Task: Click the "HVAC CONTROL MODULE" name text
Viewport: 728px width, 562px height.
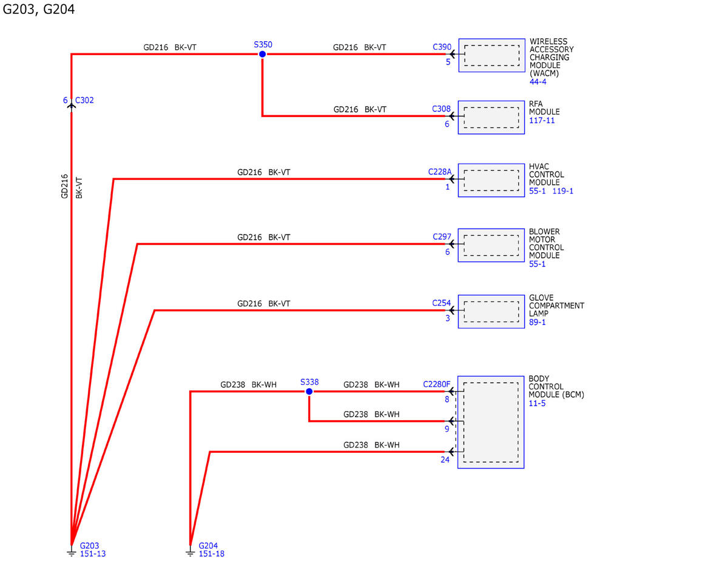Action: click(x=547, y=175)
